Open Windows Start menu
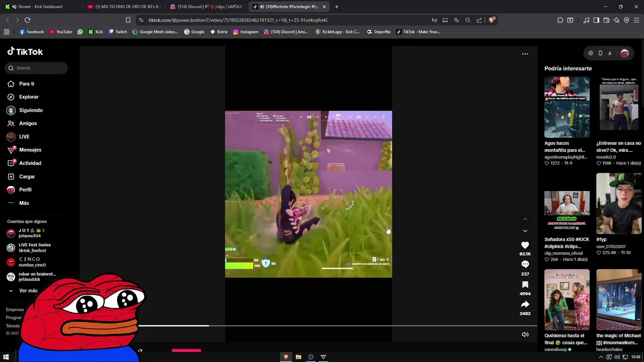This screenshot has width=644, height=362. (6, 357)
